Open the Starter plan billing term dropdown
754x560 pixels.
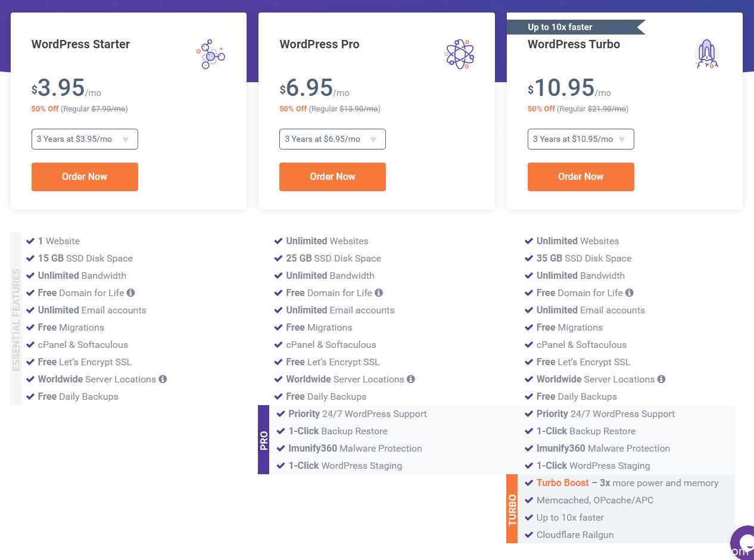click(x=85, y=139)
